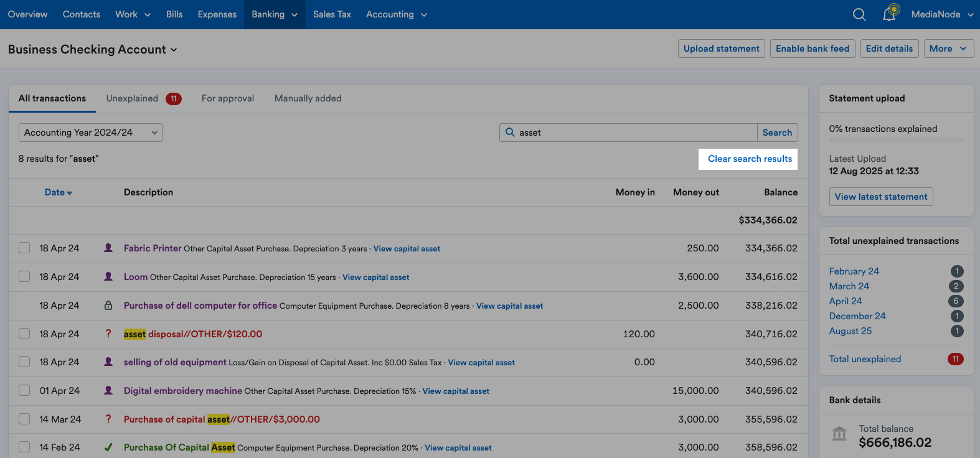Open the More actions dropdown
The height and width of the screenshot is (458, 980).
tap(948, 49)
